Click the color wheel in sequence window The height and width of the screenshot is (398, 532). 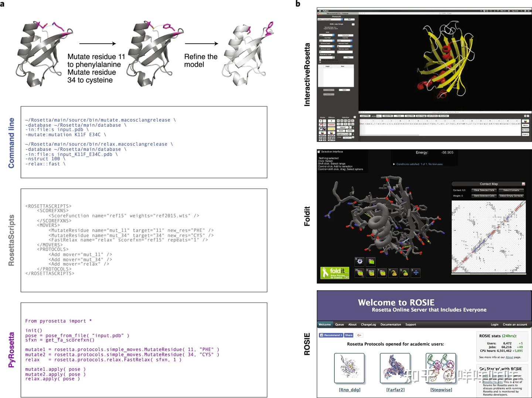coord(525,121)
